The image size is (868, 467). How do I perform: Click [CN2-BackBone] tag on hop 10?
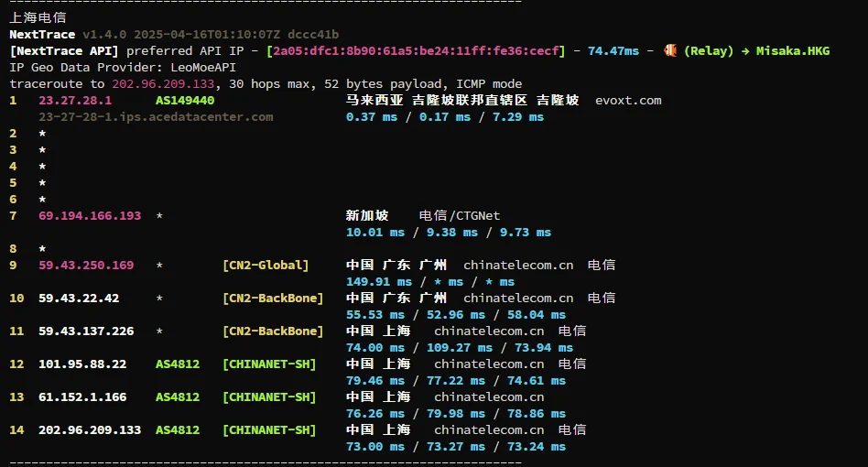pos(273,299)
